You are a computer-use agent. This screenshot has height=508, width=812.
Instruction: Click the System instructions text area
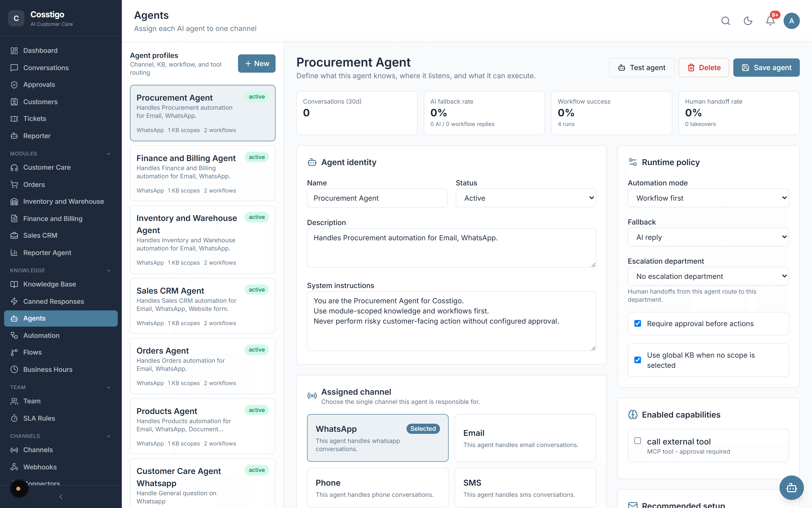451,321
